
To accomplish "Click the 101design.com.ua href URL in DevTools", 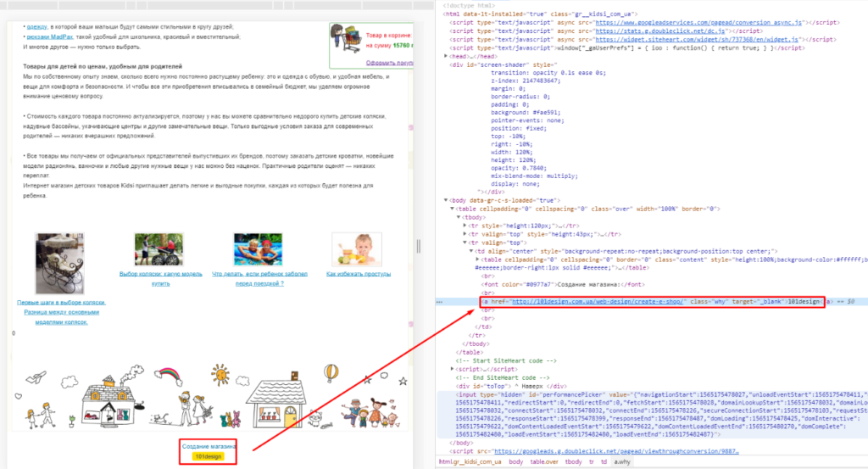I will point(598,301).
